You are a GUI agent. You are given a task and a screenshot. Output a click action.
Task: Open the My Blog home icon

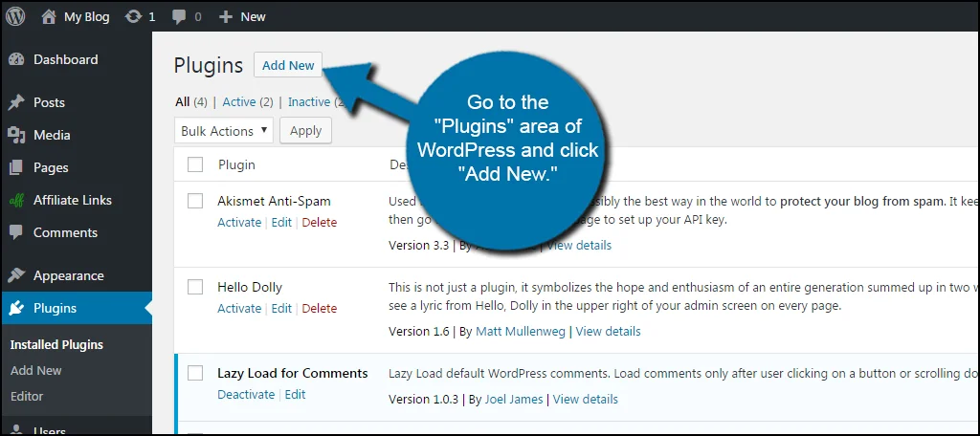coord(49,17)
